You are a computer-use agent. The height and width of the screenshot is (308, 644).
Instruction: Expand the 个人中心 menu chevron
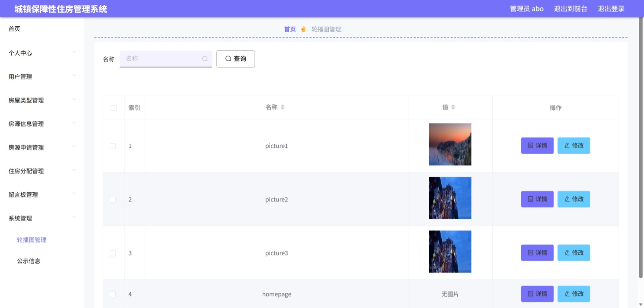coord(74,52)
